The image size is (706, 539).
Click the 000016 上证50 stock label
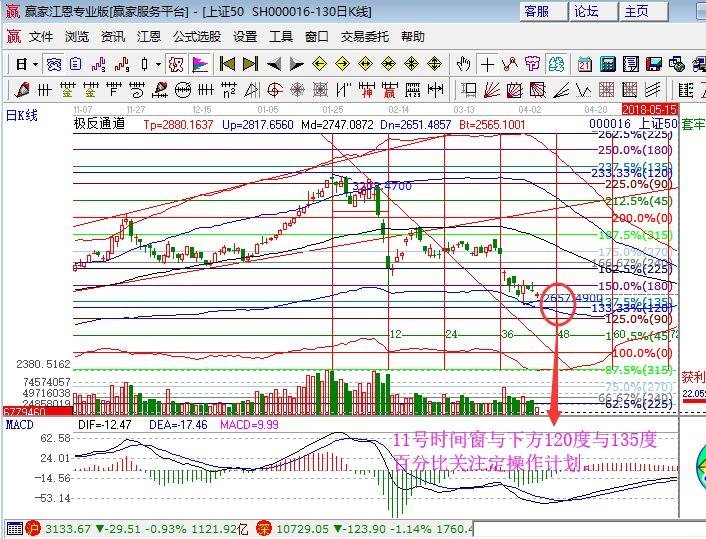633,124
